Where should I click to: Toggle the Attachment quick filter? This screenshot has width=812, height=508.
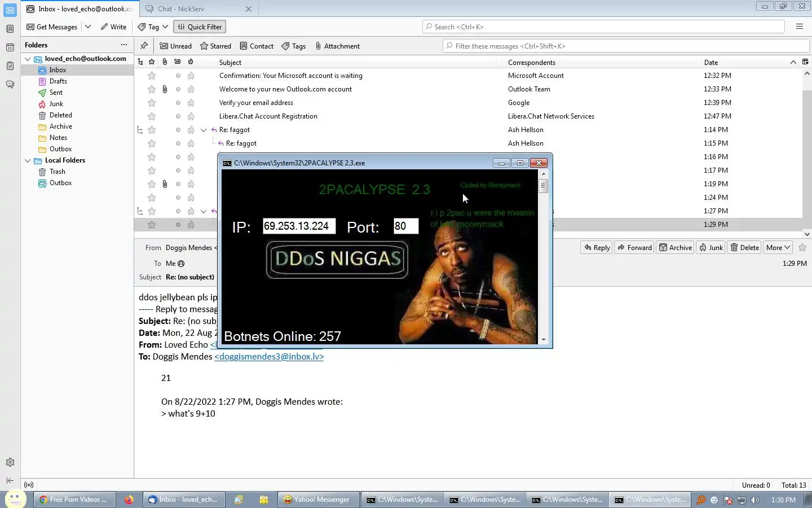337,46
